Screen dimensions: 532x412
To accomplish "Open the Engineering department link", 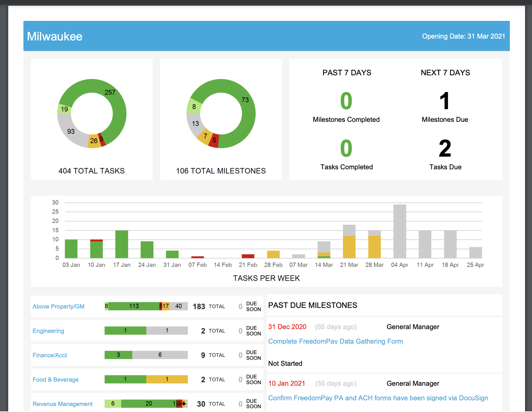I will coord(48,331).
